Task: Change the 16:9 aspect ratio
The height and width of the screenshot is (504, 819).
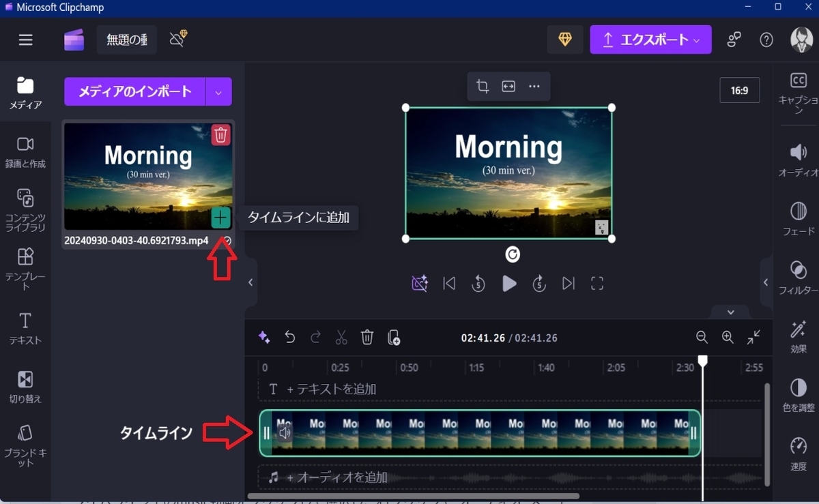Action: [740, 90]
